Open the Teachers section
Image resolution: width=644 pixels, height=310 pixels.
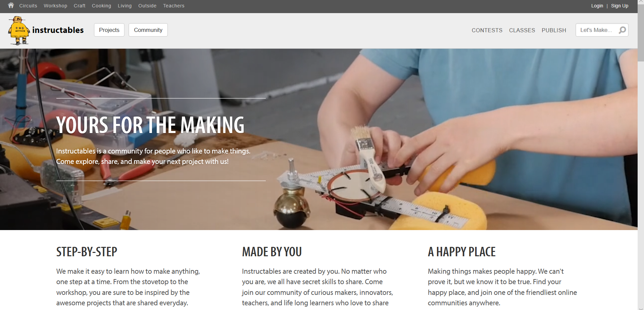174,6
